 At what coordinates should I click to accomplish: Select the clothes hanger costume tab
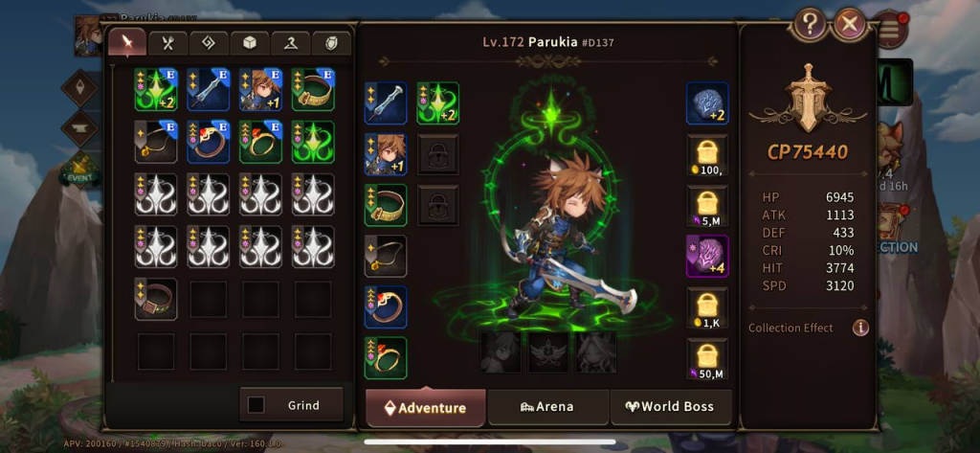pos(290,42)
